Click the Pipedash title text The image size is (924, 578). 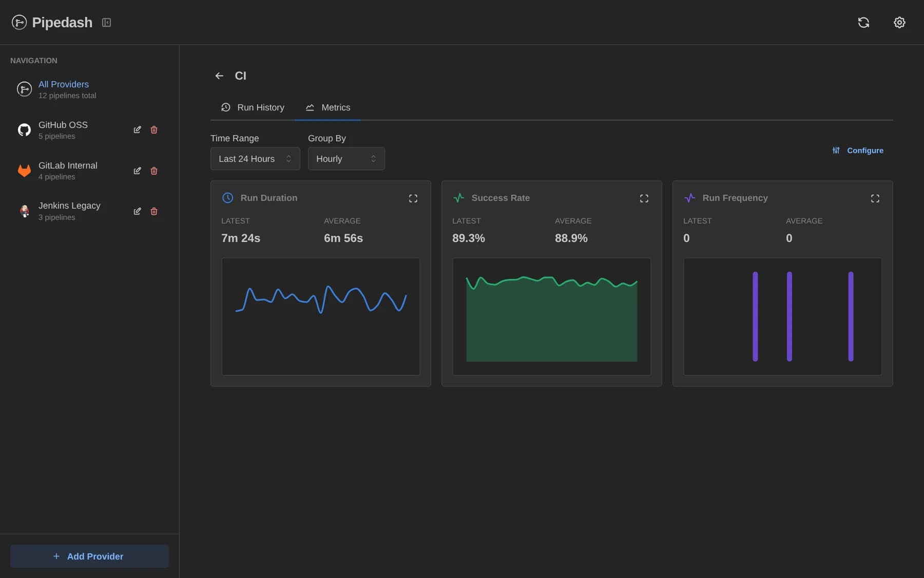[x=62, y=23]
